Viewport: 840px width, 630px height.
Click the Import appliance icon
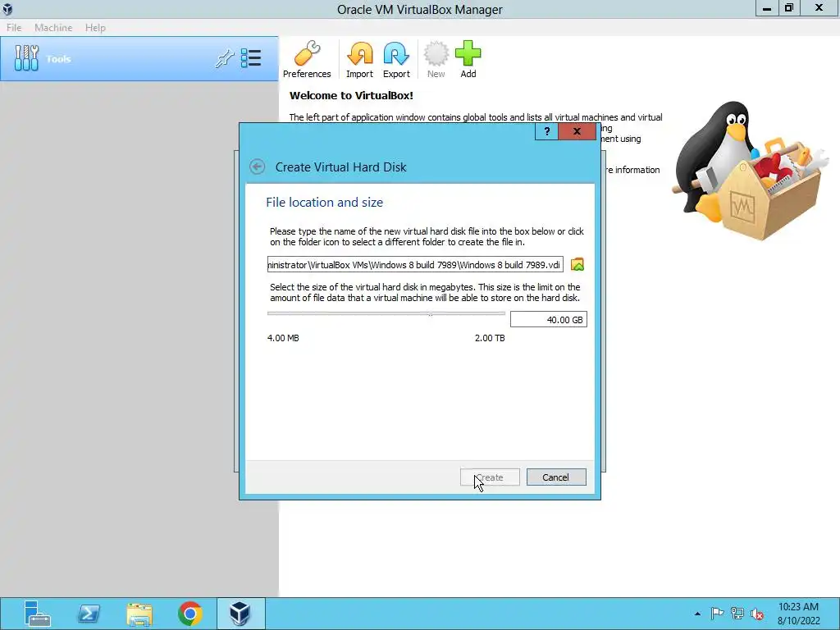(x=359, y=59)
